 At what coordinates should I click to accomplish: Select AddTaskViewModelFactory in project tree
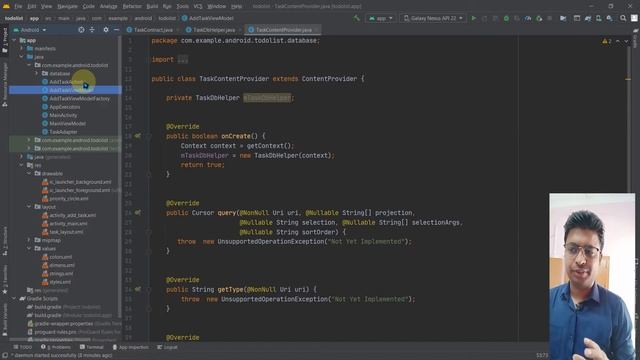point(79,98)
